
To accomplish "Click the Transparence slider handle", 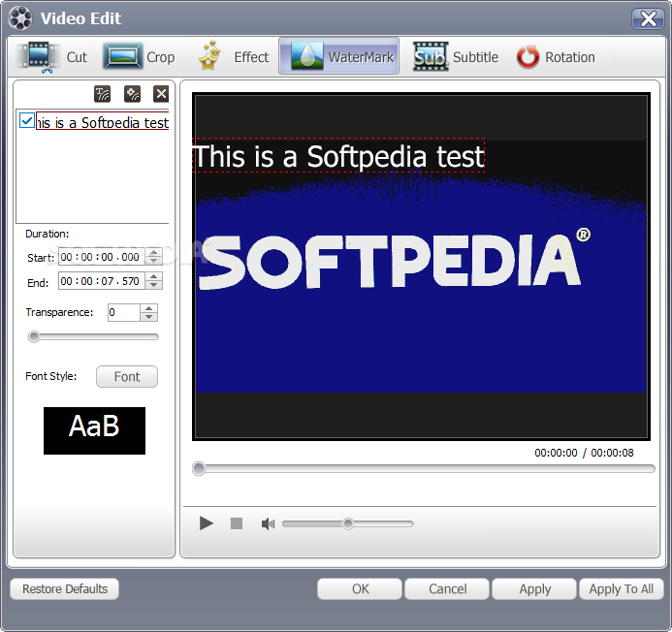I will (x=33, y=336).
